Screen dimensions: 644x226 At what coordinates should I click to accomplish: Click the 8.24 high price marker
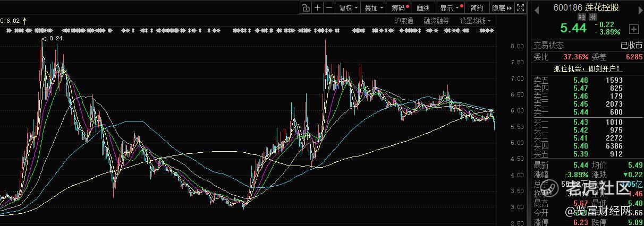56,39
